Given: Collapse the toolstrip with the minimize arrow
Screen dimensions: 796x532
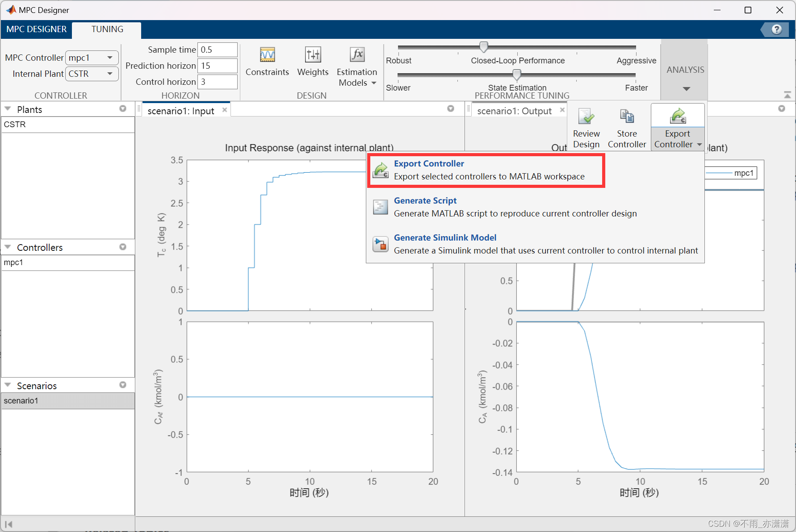Looking at the screenshot, I should tap(787, 95).
